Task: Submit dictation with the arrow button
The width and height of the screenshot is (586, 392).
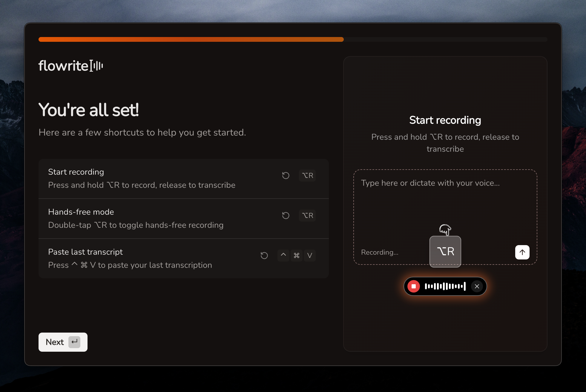Action: [x=522, y=252]
